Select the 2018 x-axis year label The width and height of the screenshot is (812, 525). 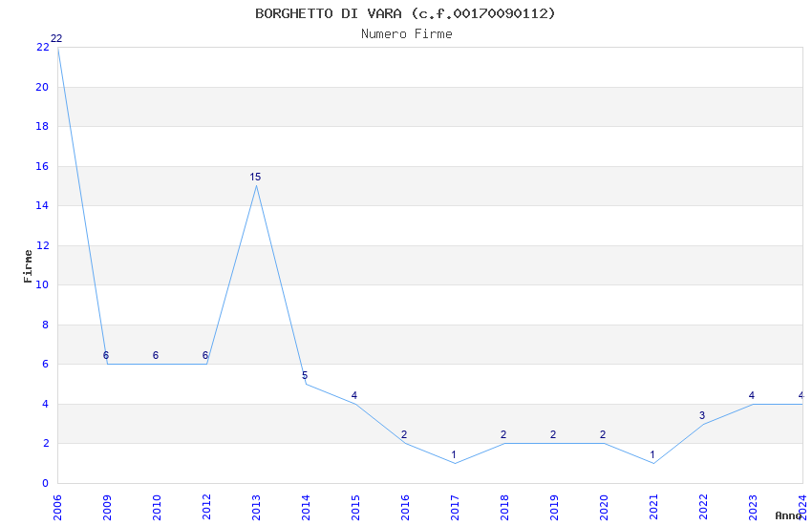(x=504, y=508)
